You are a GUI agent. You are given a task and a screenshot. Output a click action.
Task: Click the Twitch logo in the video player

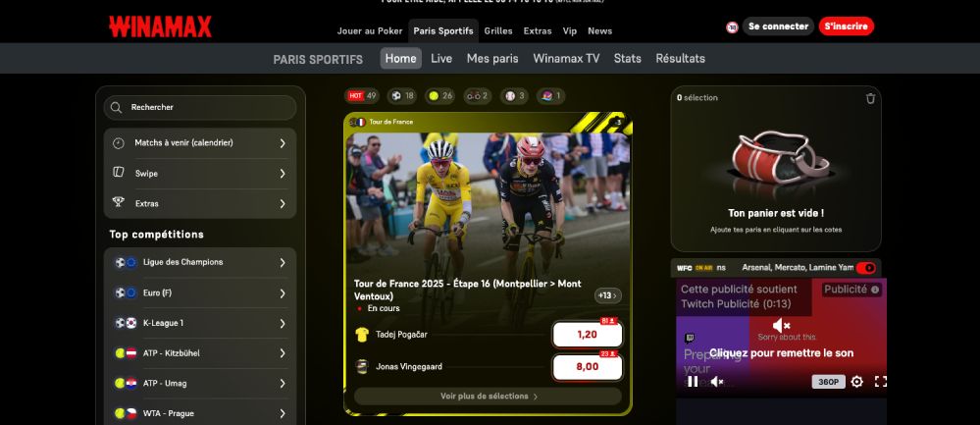click(690, 338)
